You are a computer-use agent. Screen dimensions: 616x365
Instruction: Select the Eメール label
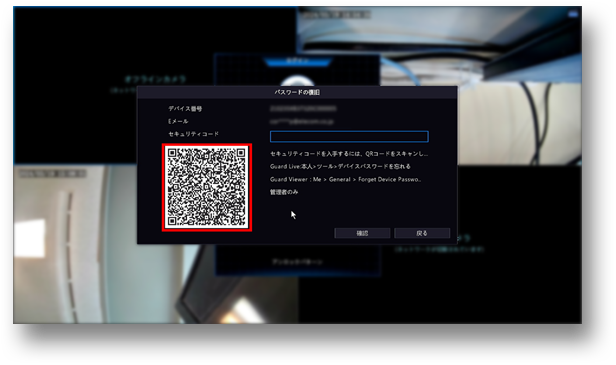178,121
